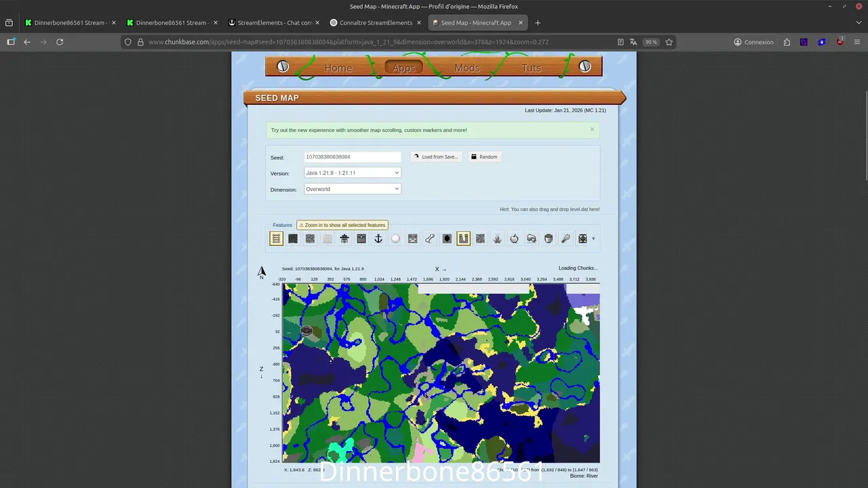
Task: Toggle the spawner cage feature icon
Action: pyautogui.click(x=583, y=239)
